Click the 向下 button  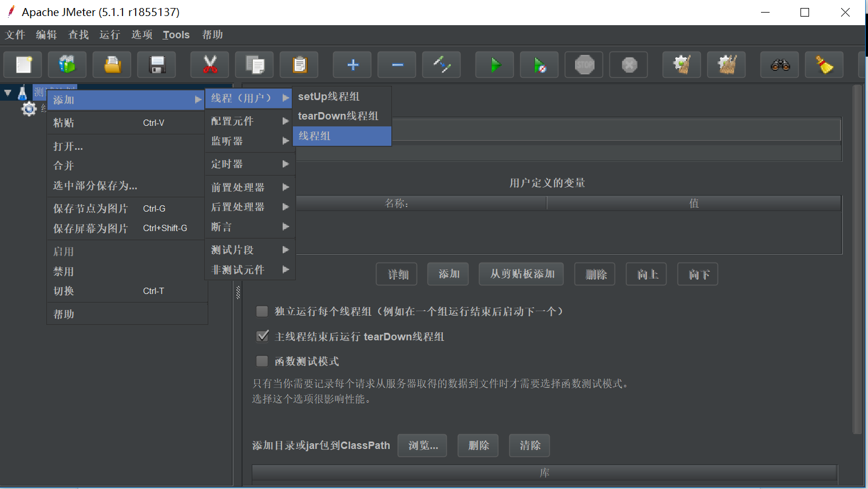pyautogui.click(x=697, y=274)
